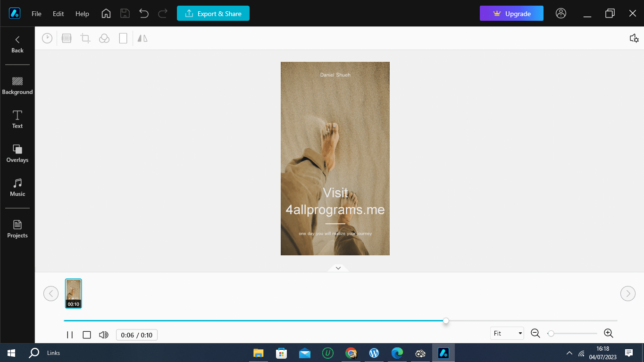Click the app logo icon
This screenshot has height=362, width=644.
[14, 13]
